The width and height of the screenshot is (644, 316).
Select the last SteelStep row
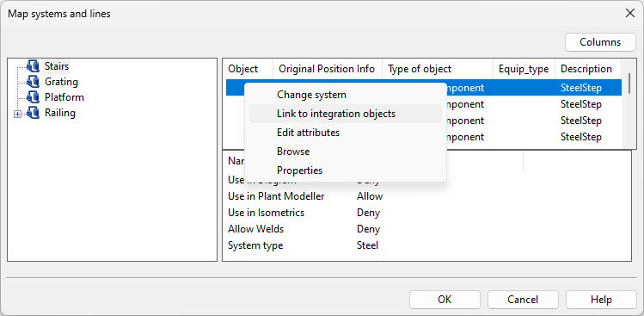pyautogui.click(x=423, y=137)
